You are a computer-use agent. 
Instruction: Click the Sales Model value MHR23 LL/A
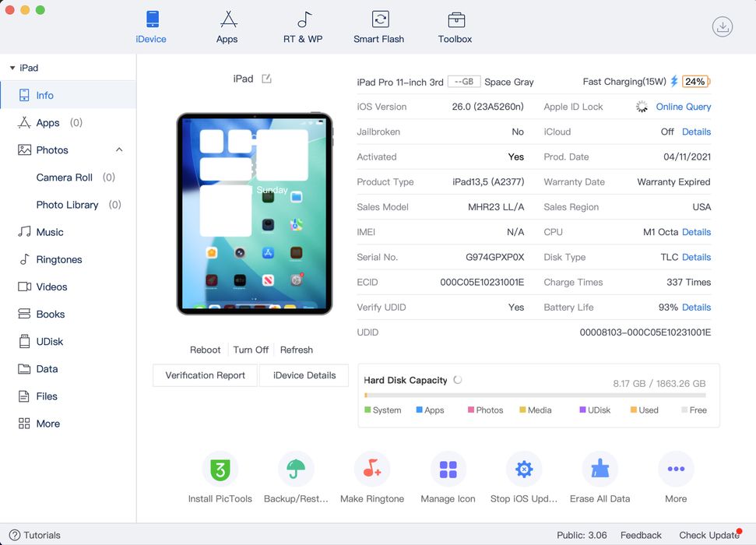[x=496, y=207]
